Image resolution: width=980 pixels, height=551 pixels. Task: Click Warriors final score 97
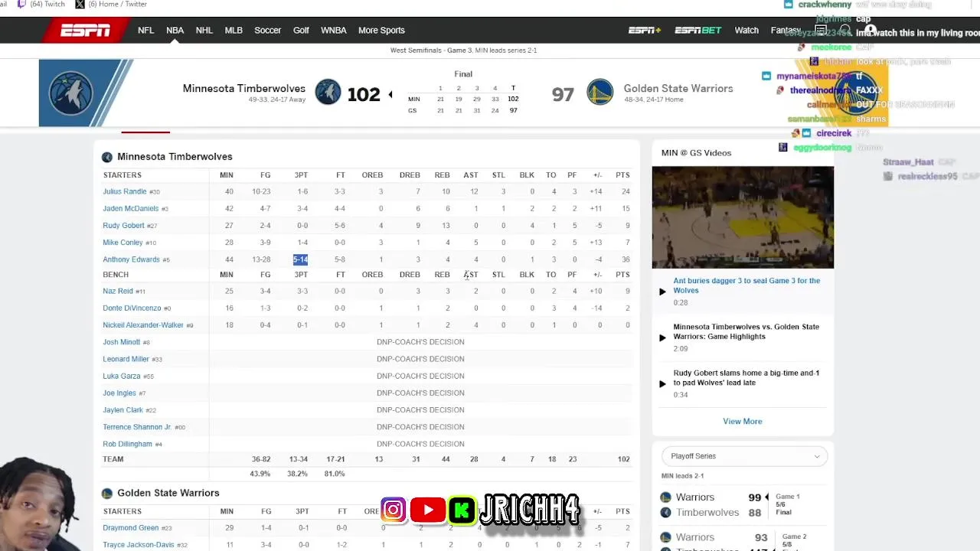tap(563, 94)
